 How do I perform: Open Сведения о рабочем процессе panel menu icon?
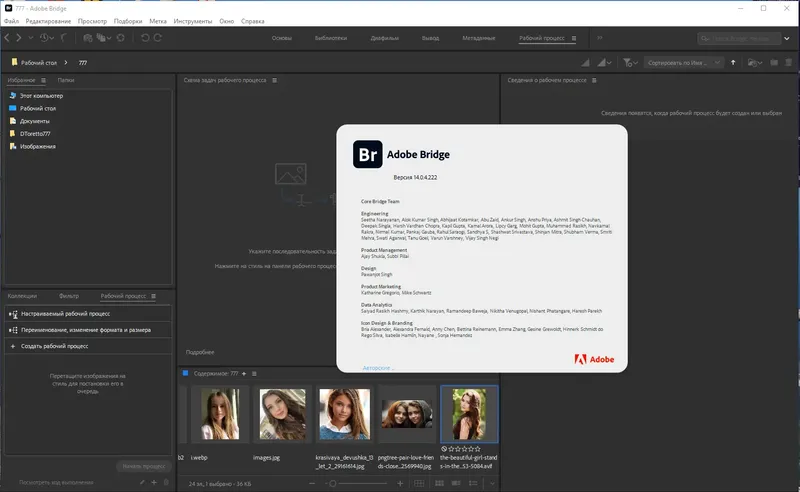[x=594, y=80]
